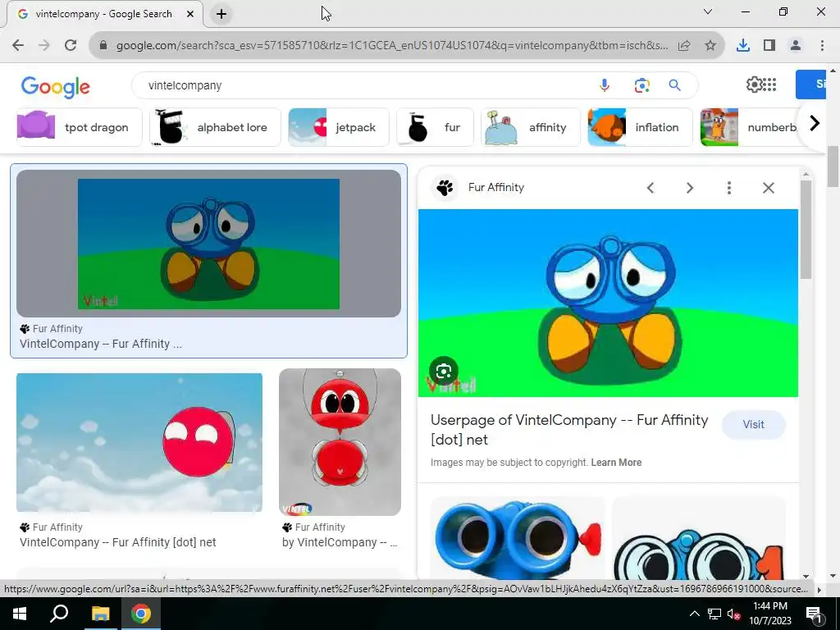Open Google Lens search by image icon
This screenshot has width=840, height=630.
point(641,85)
